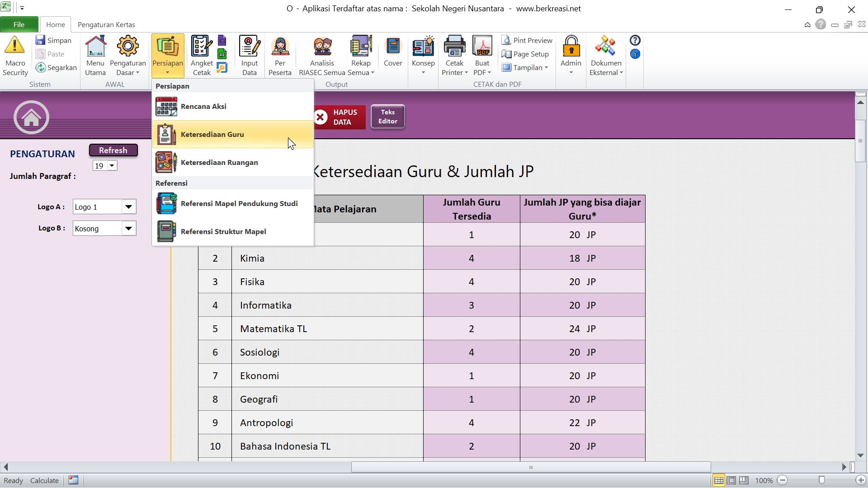This screenshot has width=868, height=488.
Task: Click the Per Peserta ribbon icon
Action: (280, 46)
